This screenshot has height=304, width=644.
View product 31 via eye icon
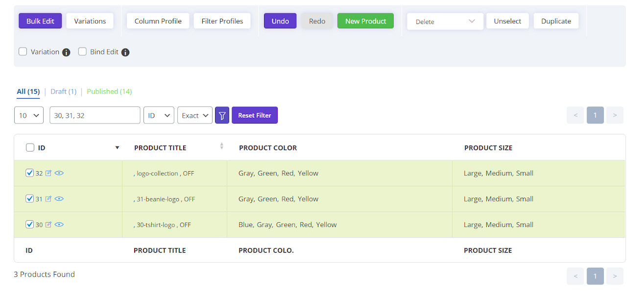click(59, 199)
